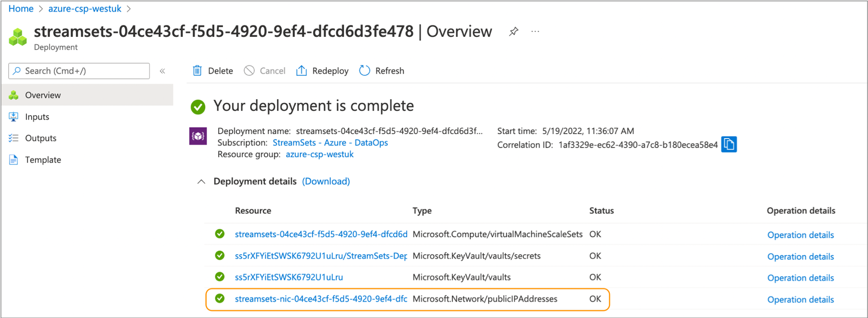Open streamsets-nic-04ce43cf public IP resource
Screen dimensions: 868x318
[x=321, y=299]
